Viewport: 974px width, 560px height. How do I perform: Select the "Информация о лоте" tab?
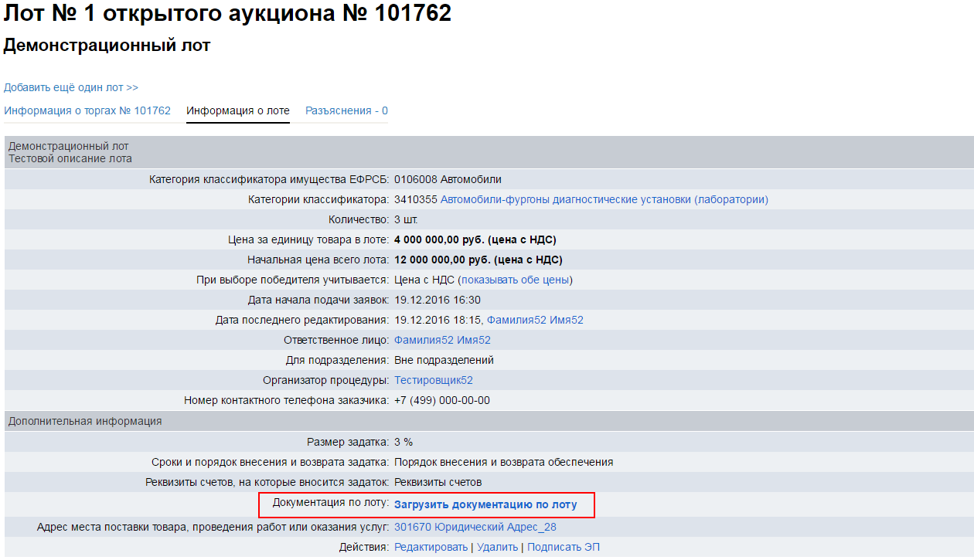point(238,110)
